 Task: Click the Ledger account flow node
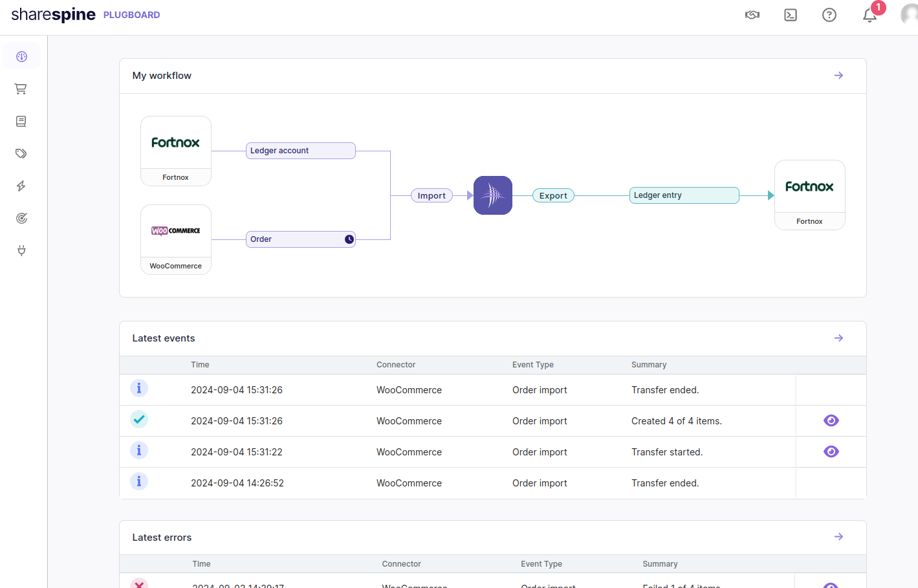click(x=301, y=151)
